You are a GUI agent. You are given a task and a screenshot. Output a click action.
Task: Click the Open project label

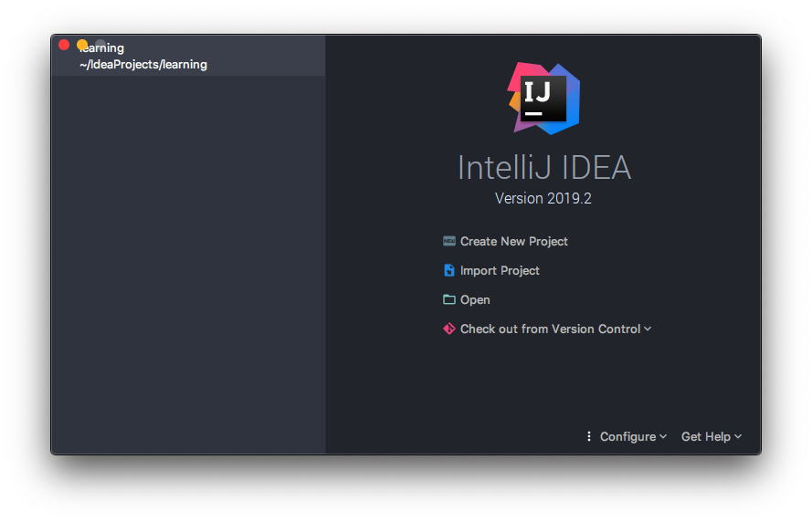pos(475,300)
